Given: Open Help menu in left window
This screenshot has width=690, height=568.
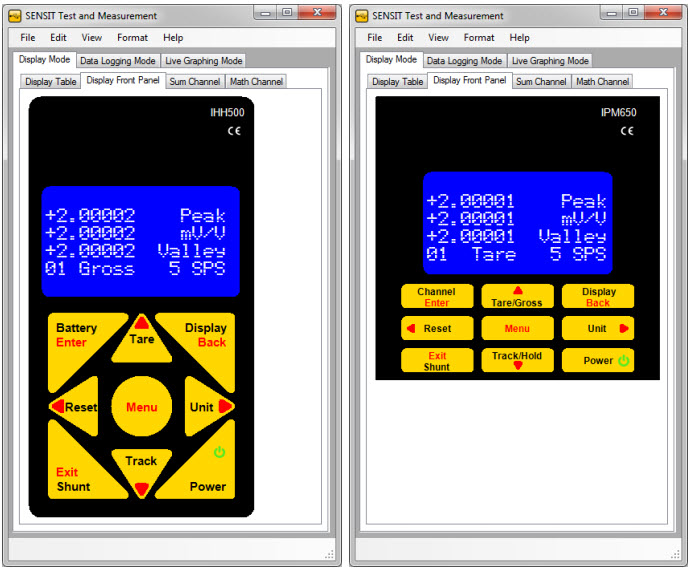Looking at the screenshot, I should [x=173, y=38].
